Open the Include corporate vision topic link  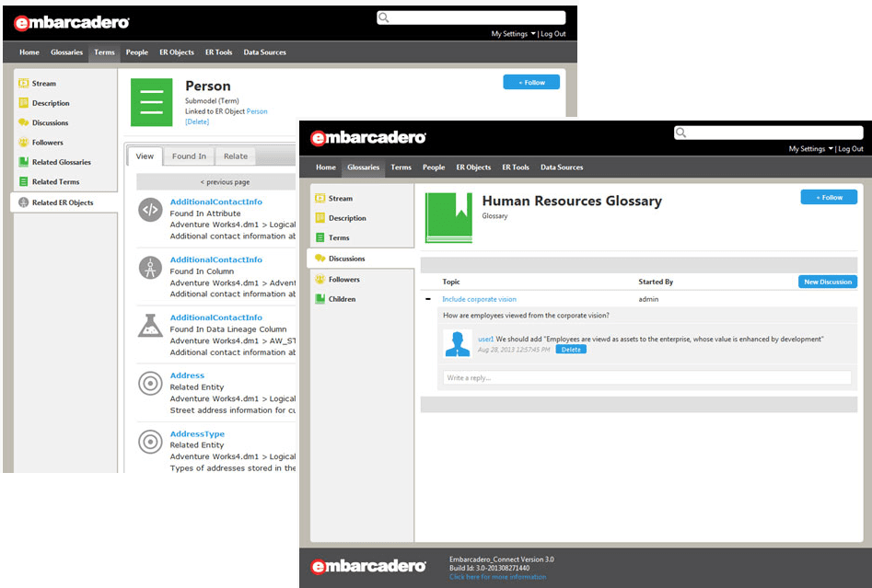pyautogui.click(x=480, y=299)
